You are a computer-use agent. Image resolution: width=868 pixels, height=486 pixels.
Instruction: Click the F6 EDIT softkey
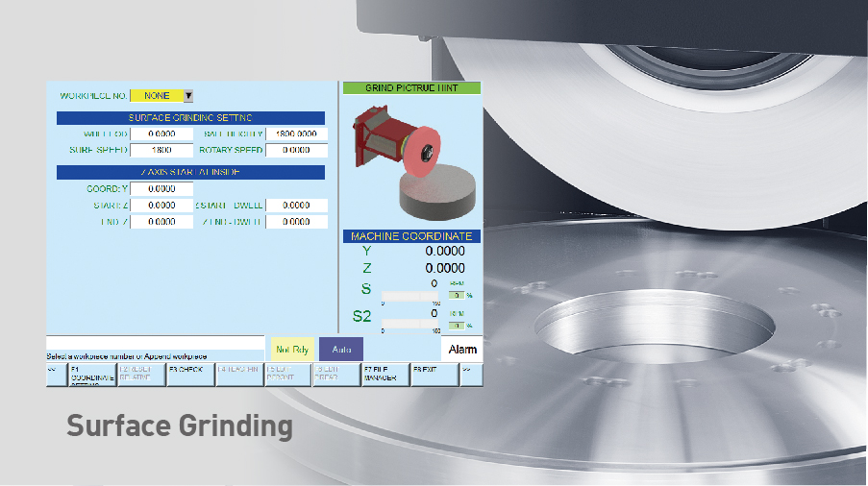coord(336,375)
